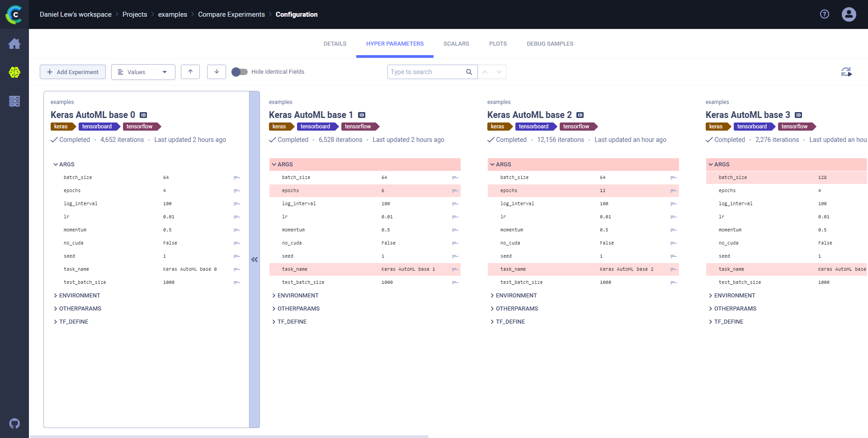Open the Values view dropdown
The image size is (868, 438).
tap(143, 72)
